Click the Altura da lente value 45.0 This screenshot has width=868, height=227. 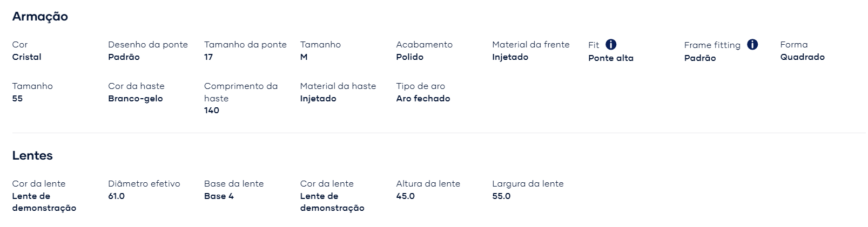point(405,196)
